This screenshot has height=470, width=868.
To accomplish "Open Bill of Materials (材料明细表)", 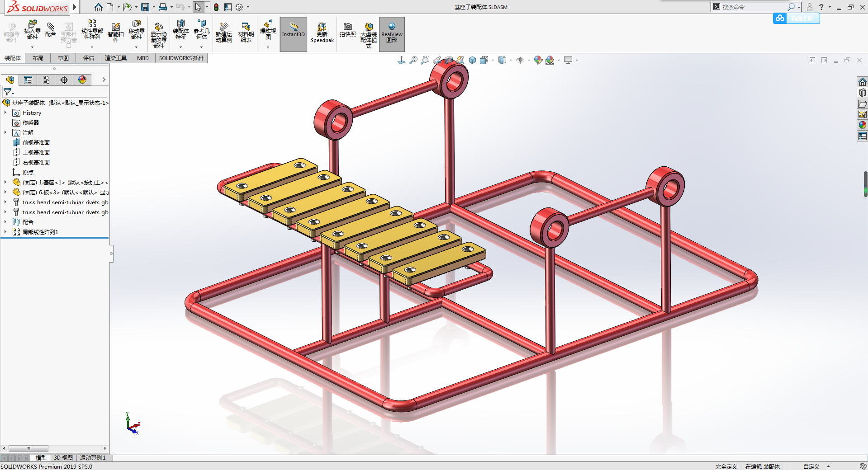I will click(246, 33).
